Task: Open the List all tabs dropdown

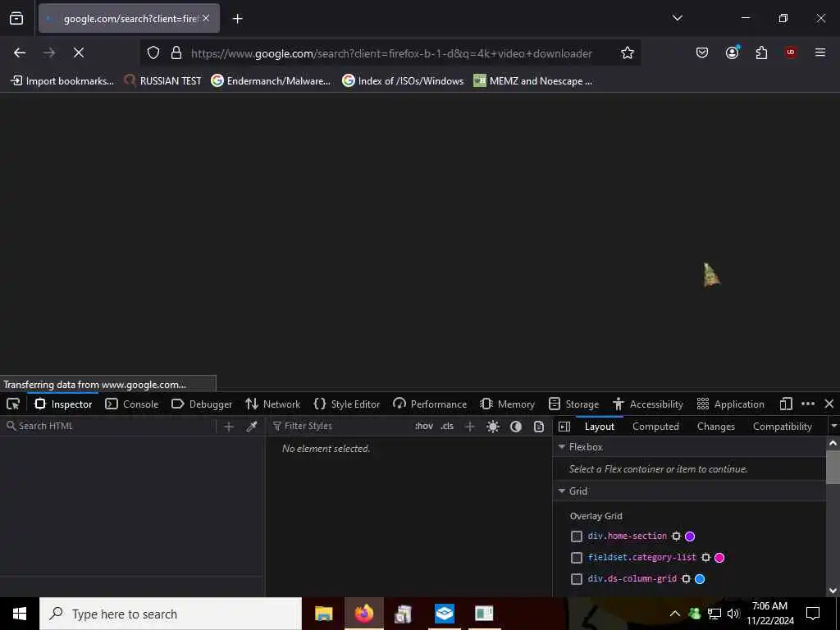Action: [x=677, y=18]
